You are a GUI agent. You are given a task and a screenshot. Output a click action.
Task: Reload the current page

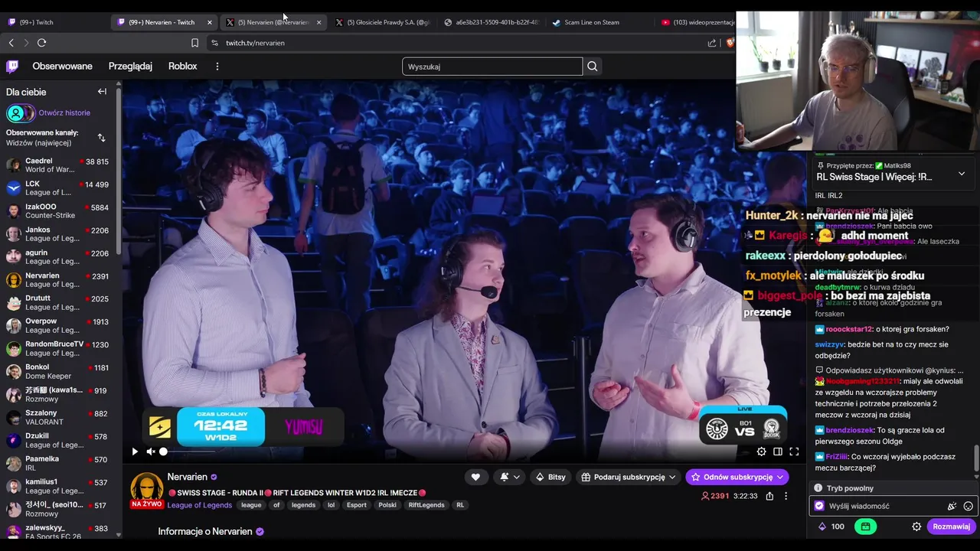41,43
